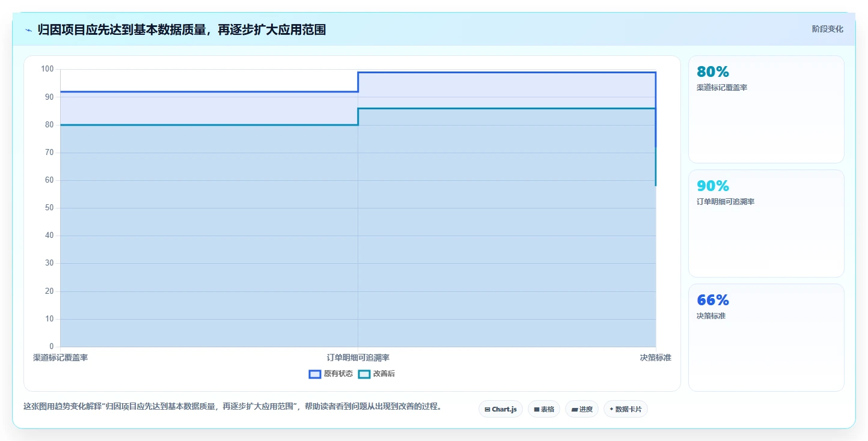Click the 进度 tag button

coord(582,409)
